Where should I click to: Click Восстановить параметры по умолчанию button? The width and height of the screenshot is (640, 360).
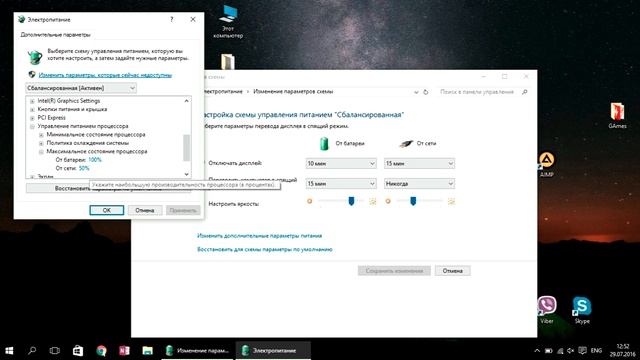click(x=108, y=188)
